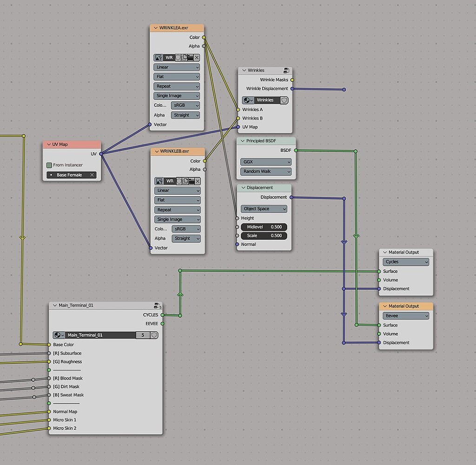Image resolution: width=476 pixels, height=465 pixels.
Task: Click the Base Female UV map field
Action: click(x=72, y=175)
